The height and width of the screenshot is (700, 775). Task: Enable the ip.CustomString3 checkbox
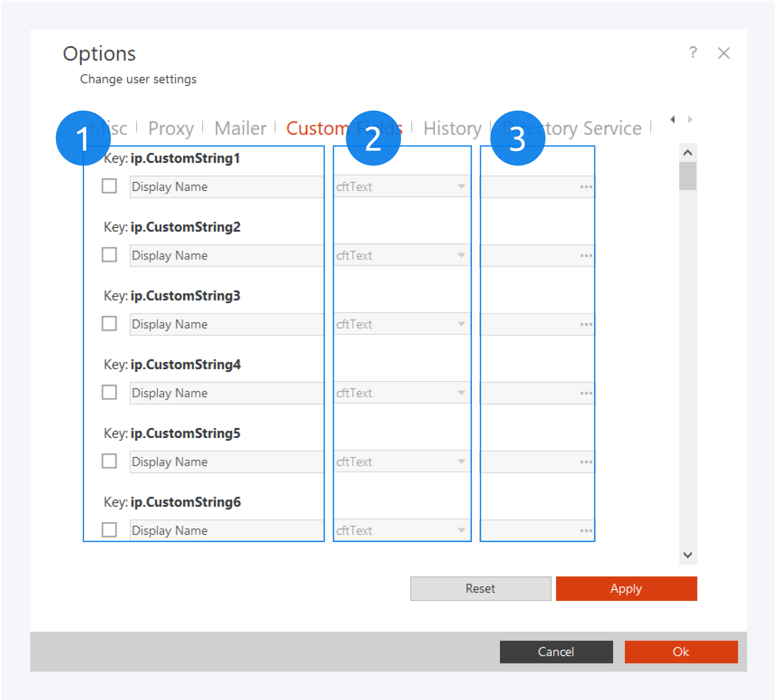(x=109, y=324)
